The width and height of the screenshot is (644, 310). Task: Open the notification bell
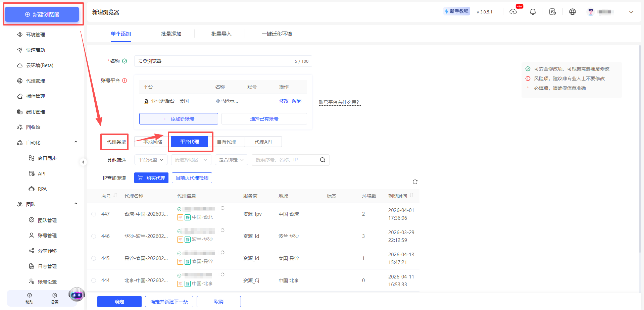click(x=533, y=11)
